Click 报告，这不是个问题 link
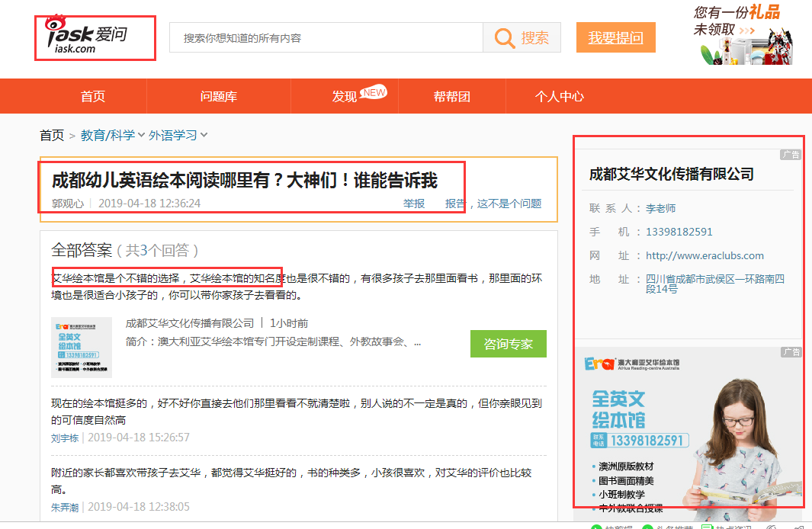812x529 pixels. (x=493, y=204)
